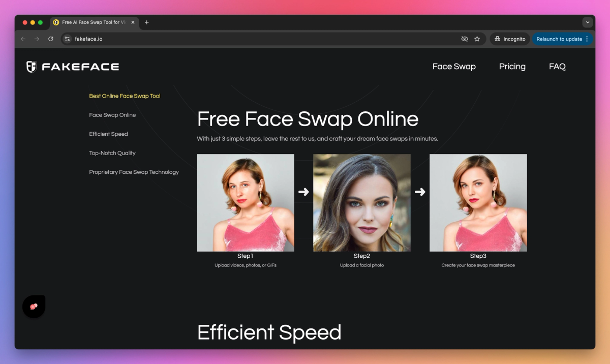The height and width of the screenshot is (364, 610).
Task: Click the Step1 label text
Action: (246, 256)
